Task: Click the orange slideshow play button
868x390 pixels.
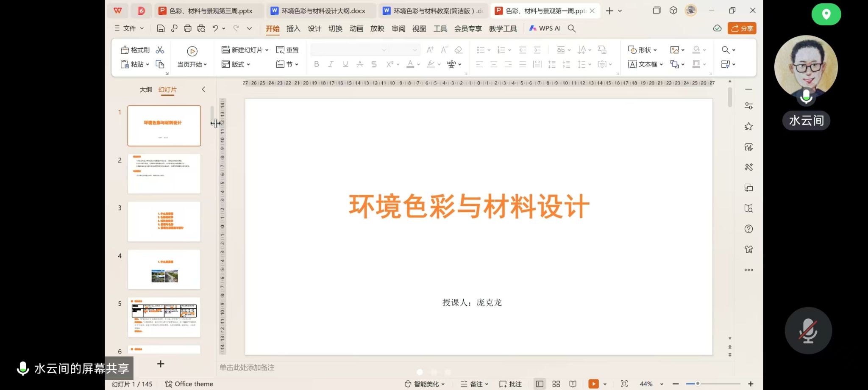Action: pyautogui.click(x=593, y=384)
